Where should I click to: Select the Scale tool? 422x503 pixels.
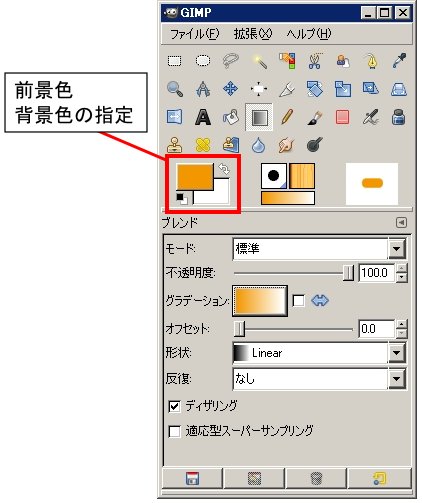[x=343, y=89]
